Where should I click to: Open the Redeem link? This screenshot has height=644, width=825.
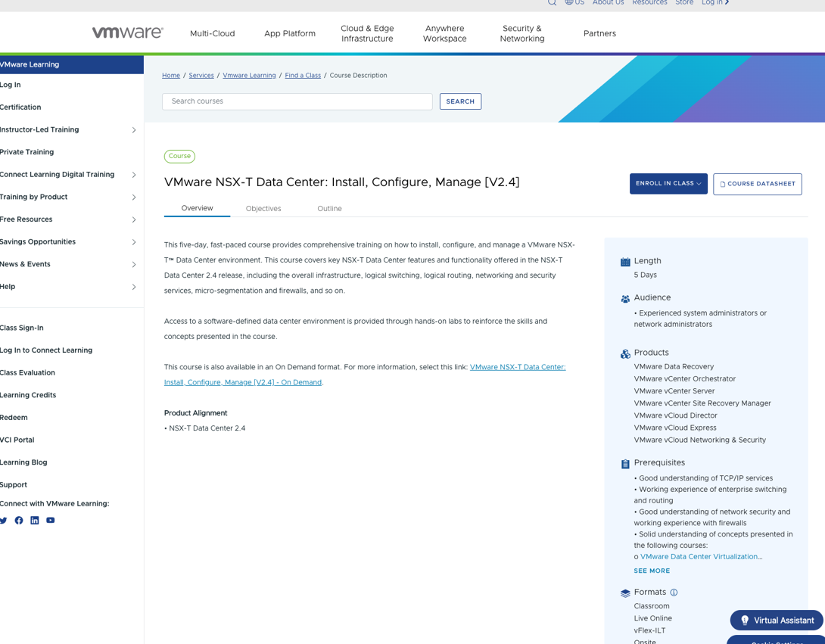(x=14, y=418)
